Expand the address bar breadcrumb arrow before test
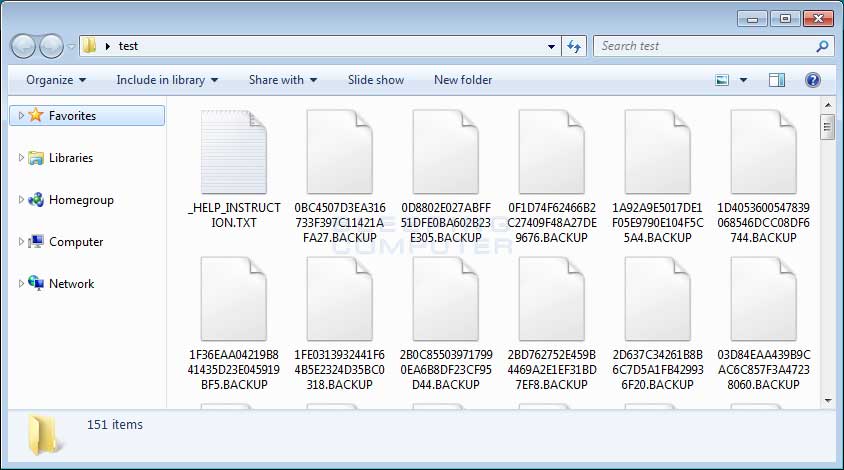This screenshot has height=470, width=844. pos(108,46)
